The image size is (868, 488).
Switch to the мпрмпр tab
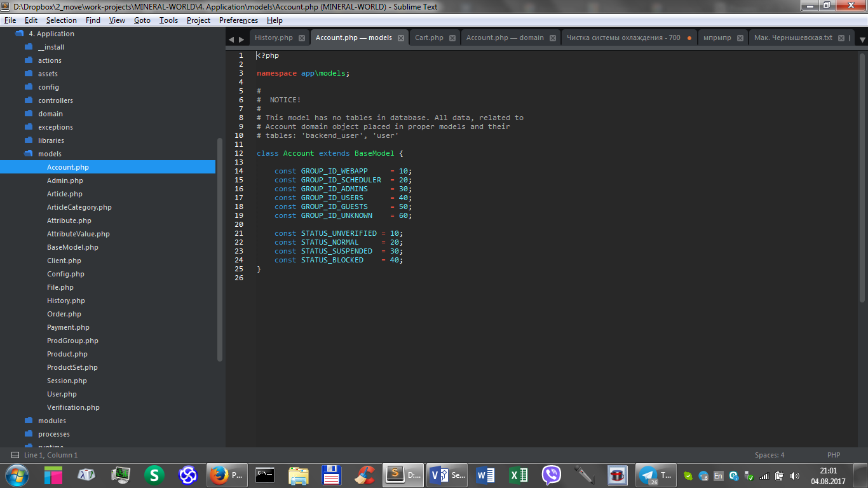[x=717, y=37]
